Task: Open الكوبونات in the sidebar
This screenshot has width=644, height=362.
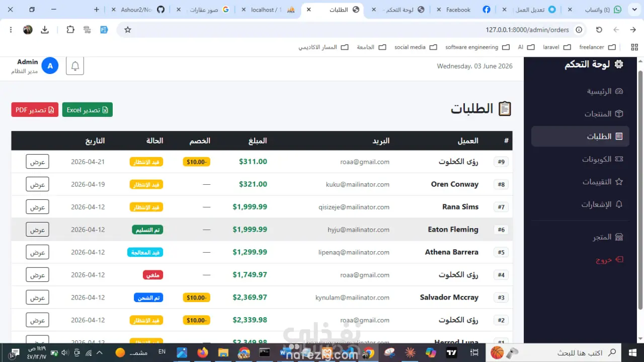Action: click(603, 159)
